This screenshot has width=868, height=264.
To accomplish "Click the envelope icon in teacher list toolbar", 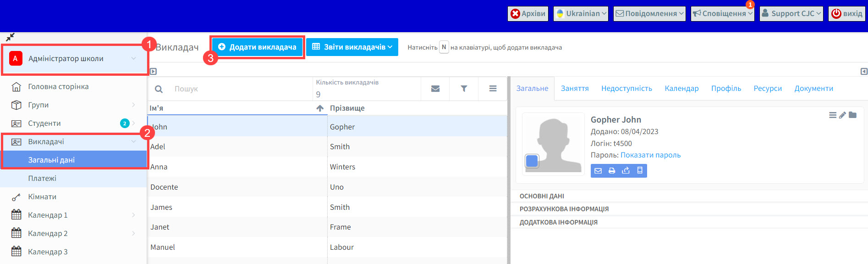I will [x=435, y=89].
